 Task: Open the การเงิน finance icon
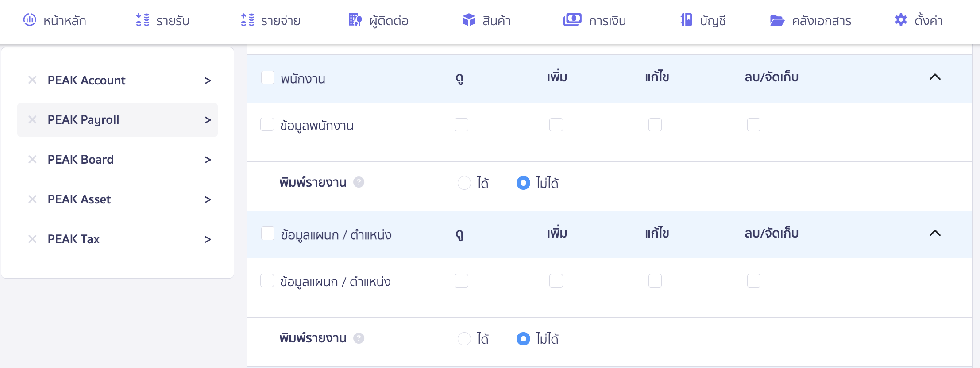pos(572,19)
